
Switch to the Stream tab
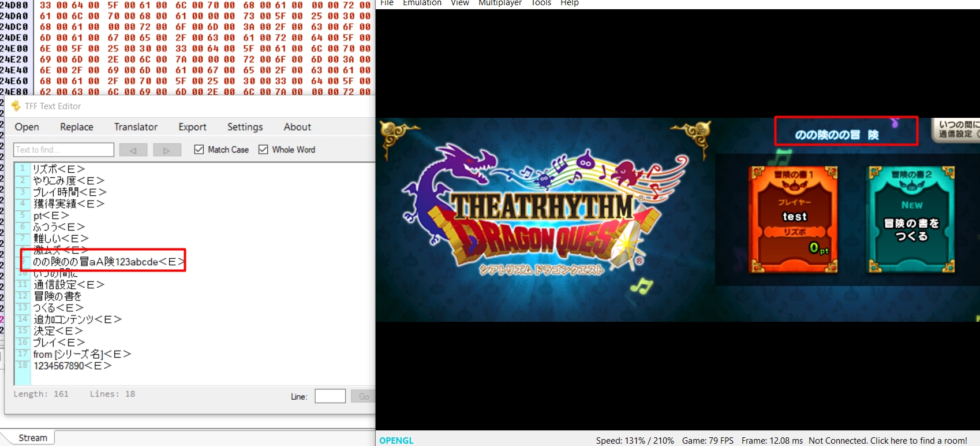(32, 438)
